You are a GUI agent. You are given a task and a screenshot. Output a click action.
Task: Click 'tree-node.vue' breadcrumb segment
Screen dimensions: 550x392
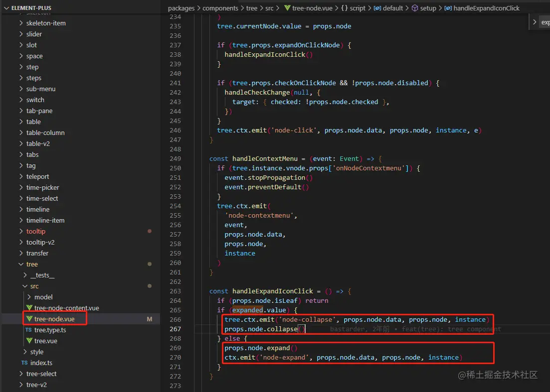(312, 8)
